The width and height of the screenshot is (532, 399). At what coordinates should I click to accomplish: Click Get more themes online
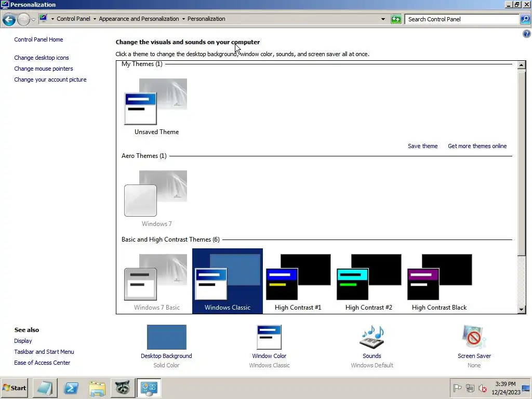click(x=477, y=146)
